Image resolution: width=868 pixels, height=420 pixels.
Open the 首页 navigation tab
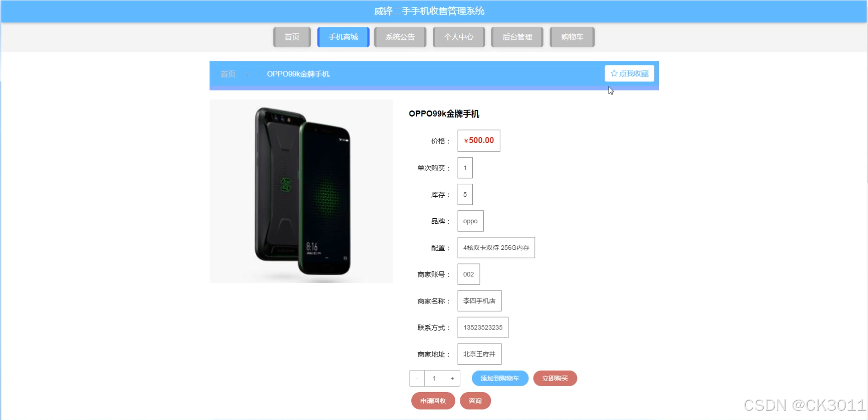[x=292, y=37]
